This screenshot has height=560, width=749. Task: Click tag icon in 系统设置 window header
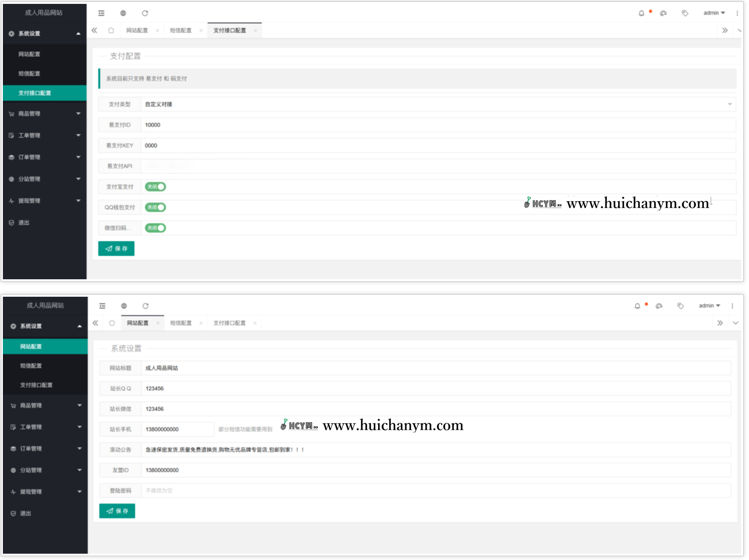(680, 306)
